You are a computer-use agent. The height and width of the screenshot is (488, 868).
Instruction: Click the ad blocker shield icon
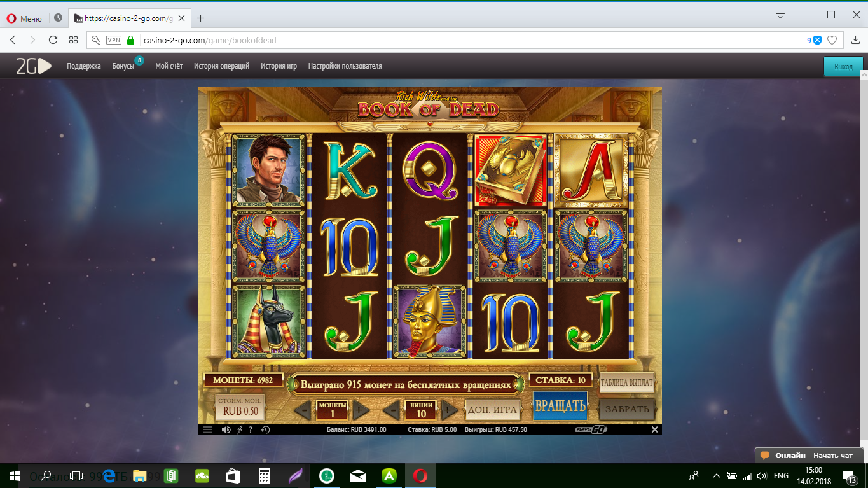[818, 40]
